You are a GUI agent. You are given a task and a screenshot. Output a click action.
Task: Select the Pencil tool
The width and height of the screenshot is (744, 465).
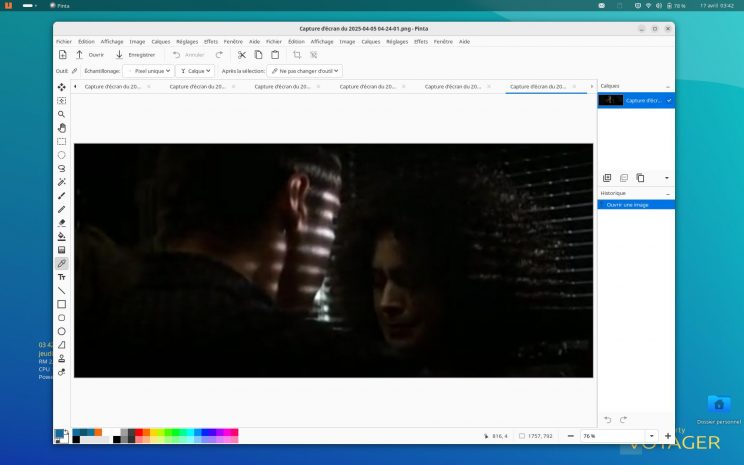[62, 209]
